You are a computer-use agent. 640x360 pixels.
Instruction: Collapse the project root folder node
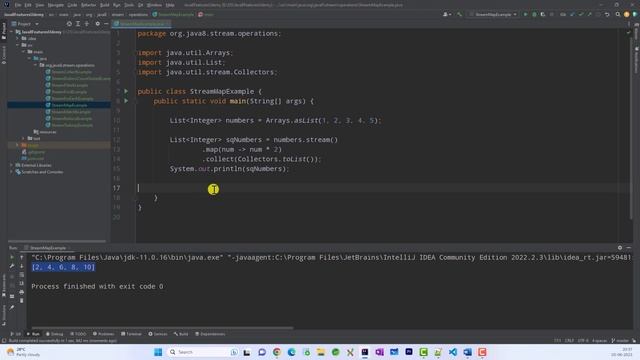coord(11,31)
